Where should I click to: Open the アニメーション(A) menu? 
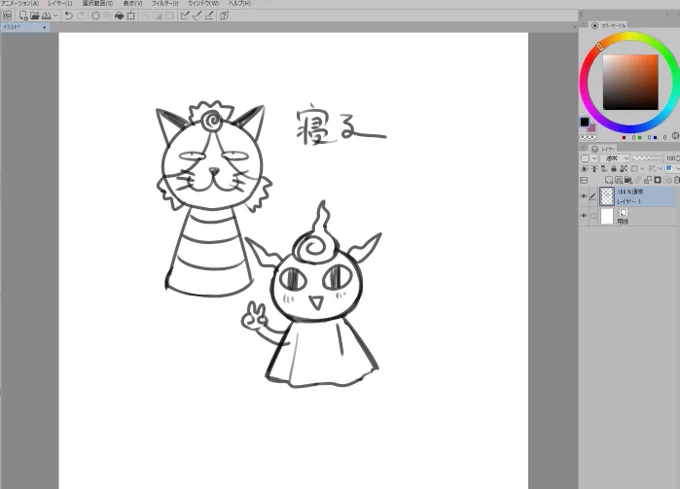point(20,3)
